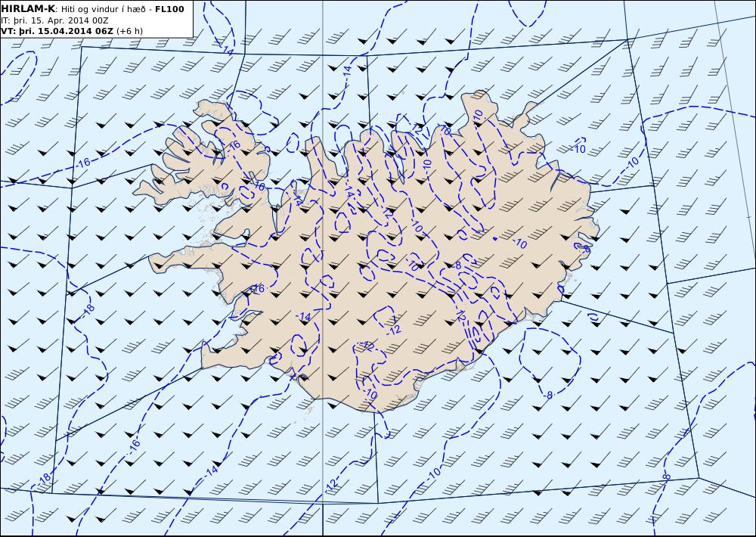Click the 'Hiti og vindur í hæð' title

(x=103, y=10)
